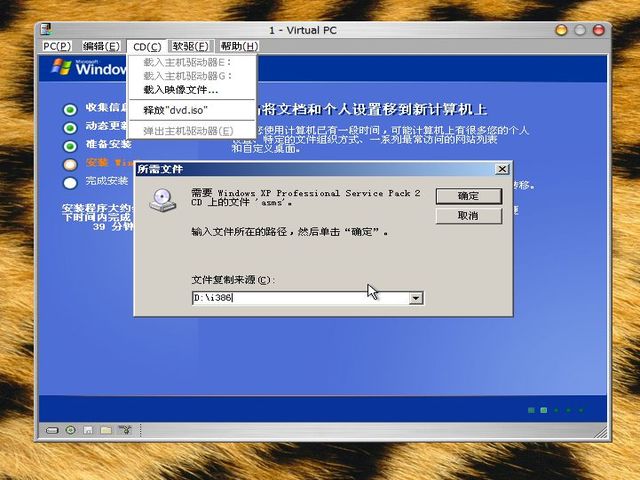
Task: Click the yellow minimize window button
Action: pos(562,30)
